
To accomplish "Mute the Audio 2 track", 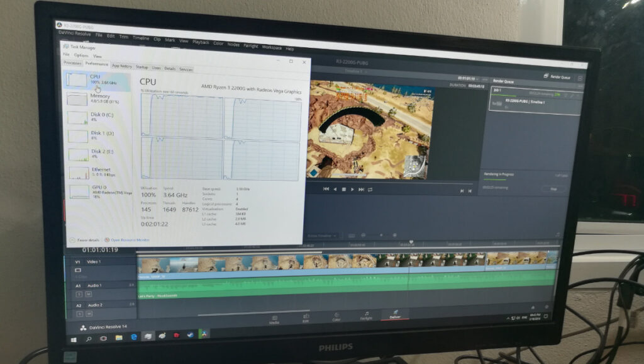I will click(x=89, y=314).
